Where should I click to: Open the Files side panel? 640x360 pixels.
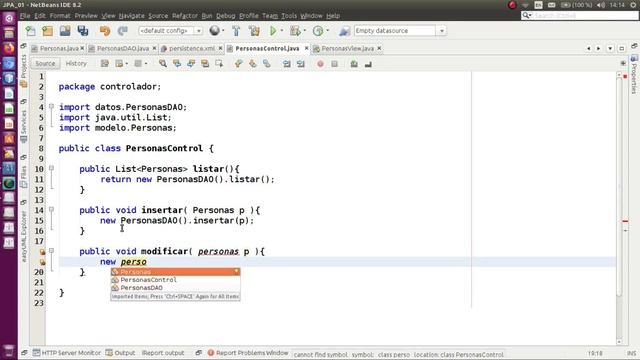[23, 176]
